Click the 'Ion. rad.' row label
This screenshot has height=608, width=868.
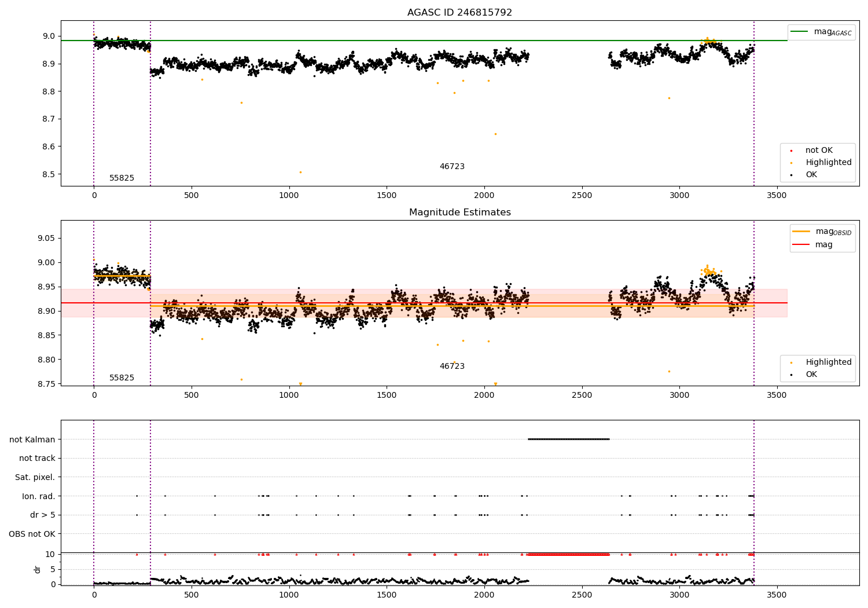click(x=39, y=497)
